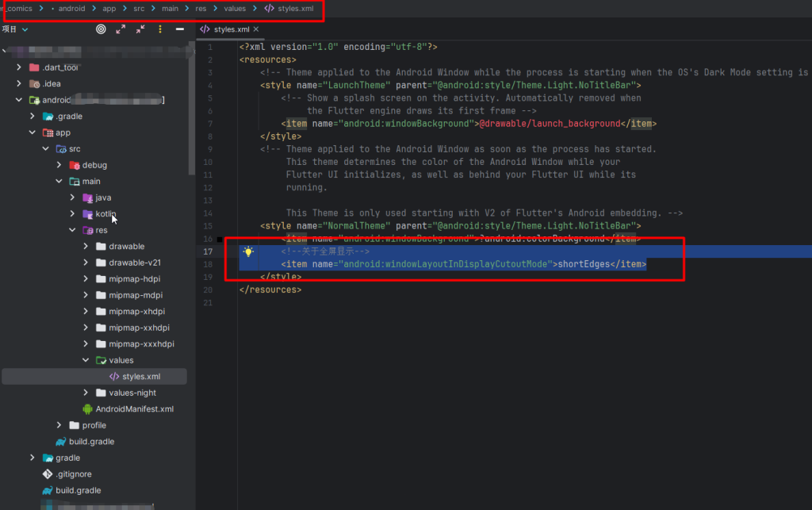Close the styles.xml editor tab
The height and width of the screenshot is (510, 812).
point(256,29)
